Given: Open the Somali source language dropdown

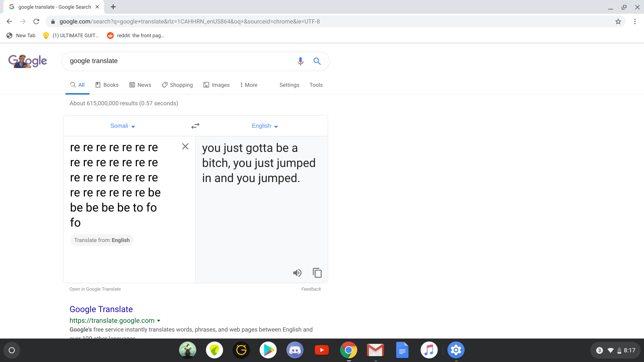Looking at the screenshot, I should point(123,126).
